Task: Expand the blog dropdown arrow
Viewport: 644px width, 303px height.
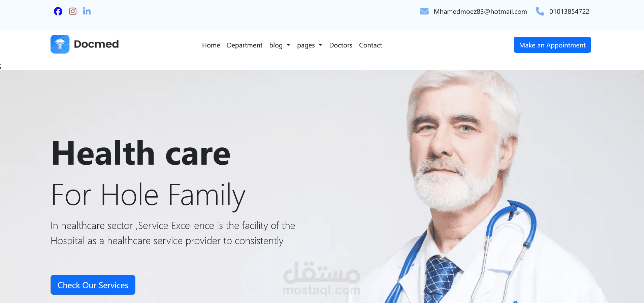Action: pos(288,45)
